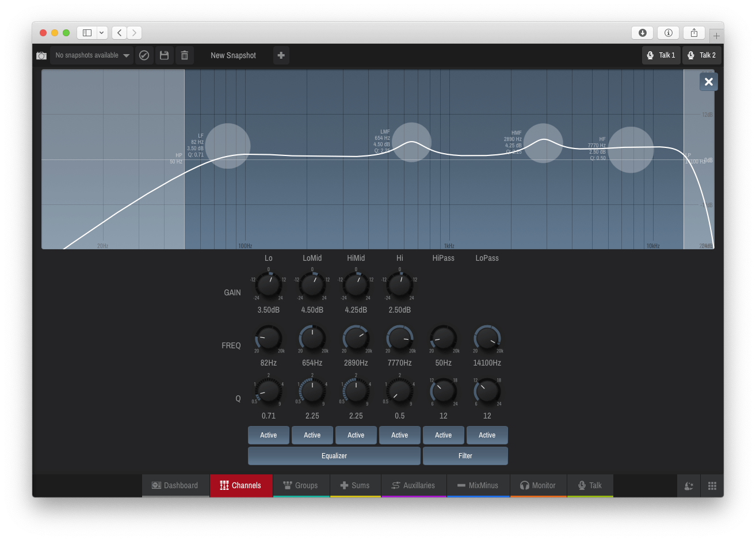Click the LMF band handle in EQ graph
The width and height of the screenshot is (756, 540).
click(412, 142)
